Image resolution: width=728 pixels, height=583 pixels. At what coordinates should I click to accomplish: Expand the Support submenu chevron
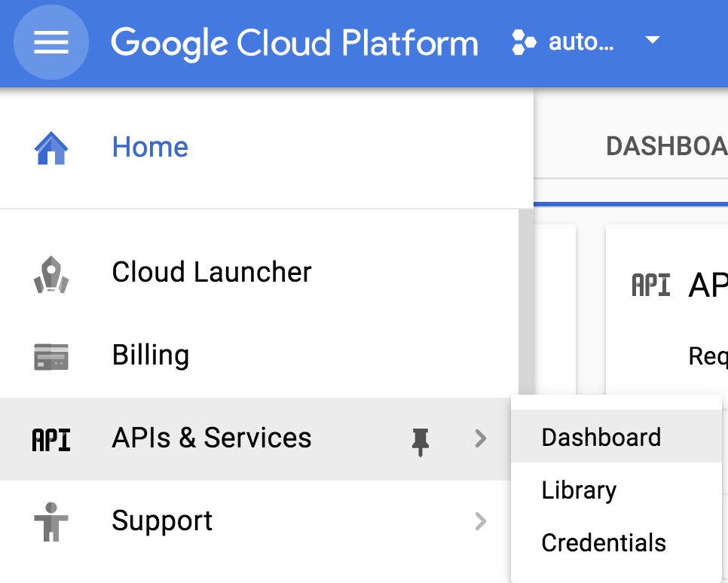[480, 521]
